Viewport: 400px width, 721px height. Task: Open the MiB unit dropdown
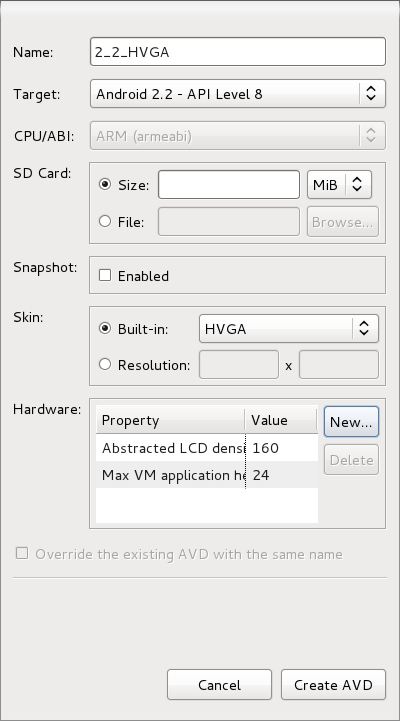pos(339,185)
